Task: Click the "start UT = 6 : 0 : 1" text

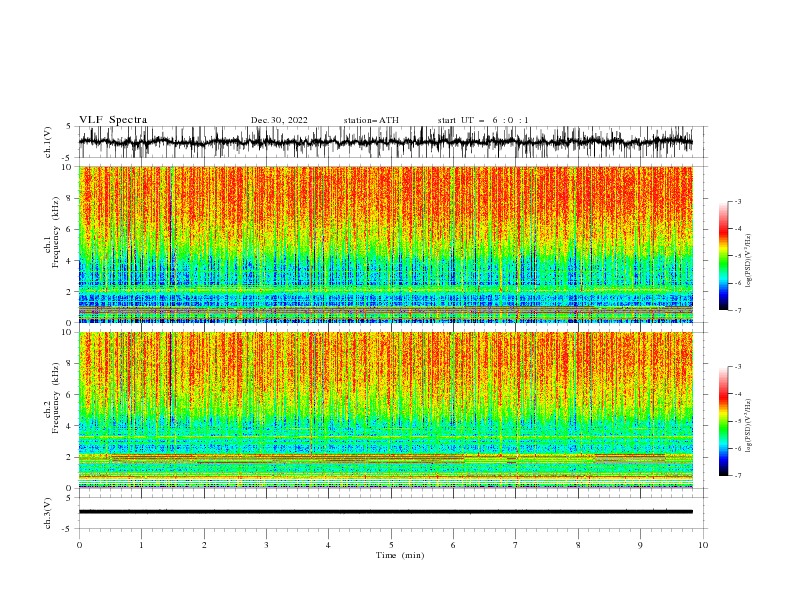Action: click(x=483, y=120)
